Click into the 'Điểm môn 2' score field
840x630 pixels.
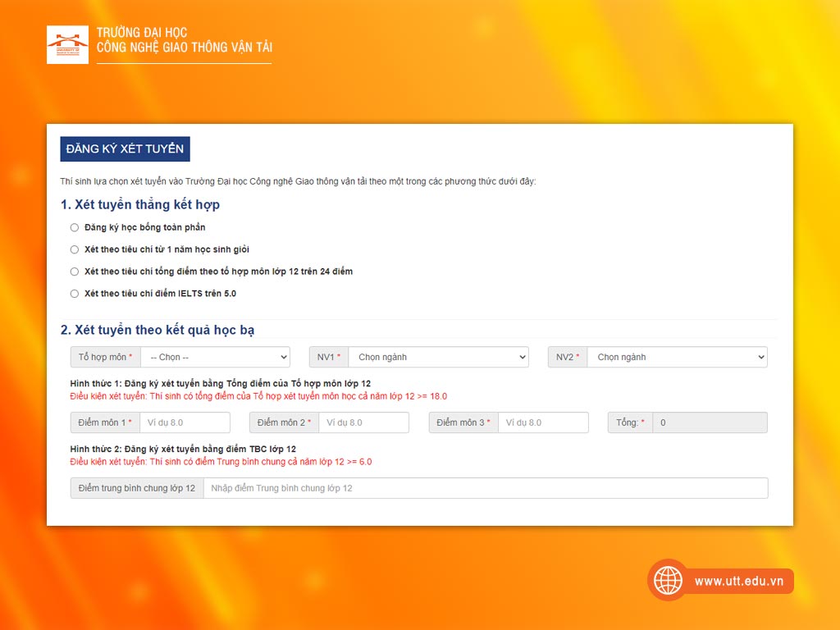pos(363,422)
